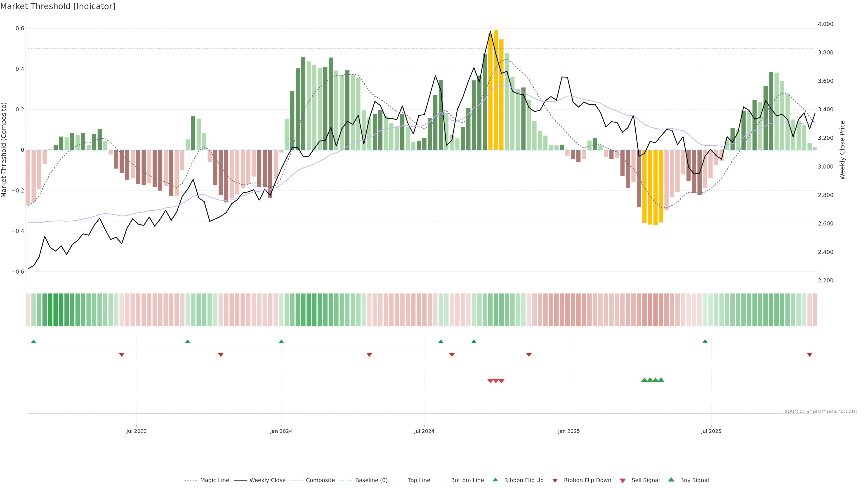Click Ribbon Flip Up legend triangle

pos(495,480)
